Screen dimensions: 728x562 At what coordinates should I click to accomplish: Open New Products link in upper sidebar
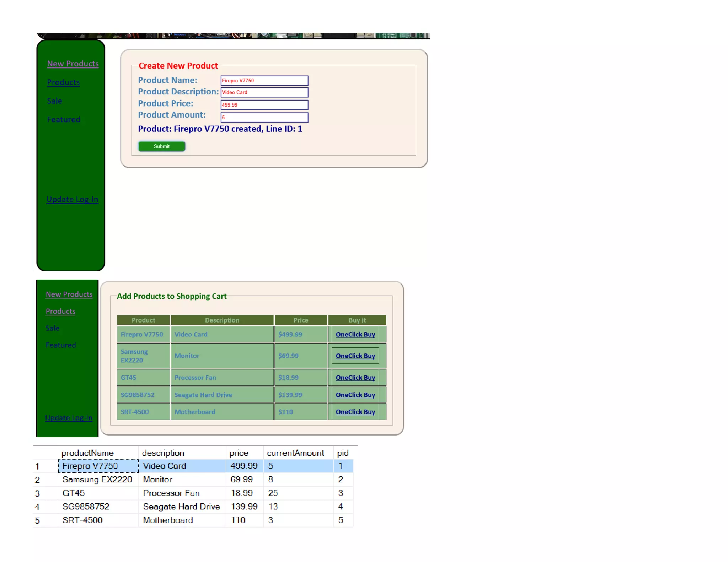(x=73, y=64)
